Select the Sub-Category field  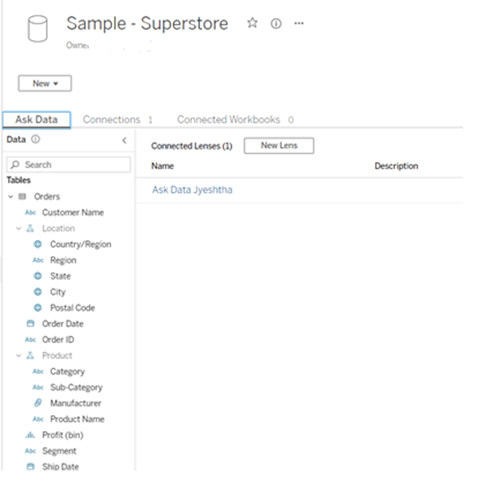click(76, 387)
